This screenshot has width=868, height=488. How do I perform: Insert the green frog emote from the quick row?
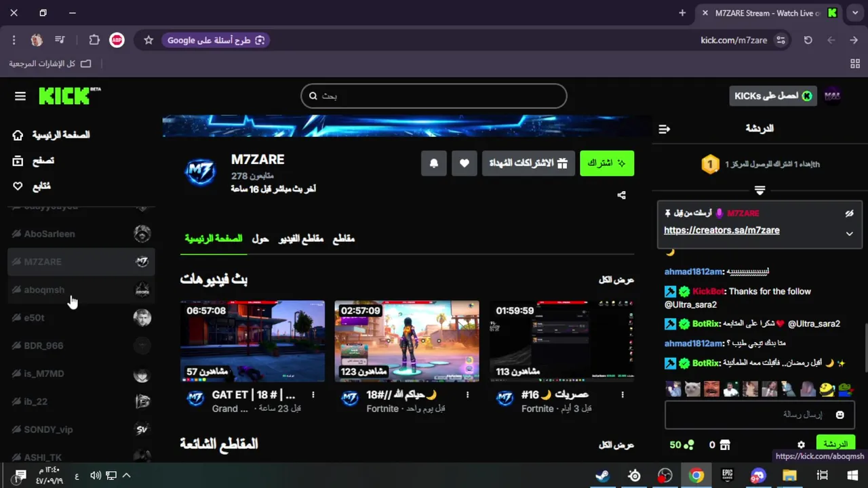tap(846, 389)
